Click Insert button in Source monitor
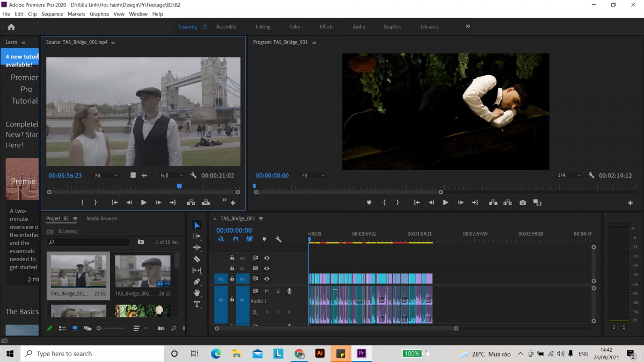644x362 pixels. (x=191, y=203)
